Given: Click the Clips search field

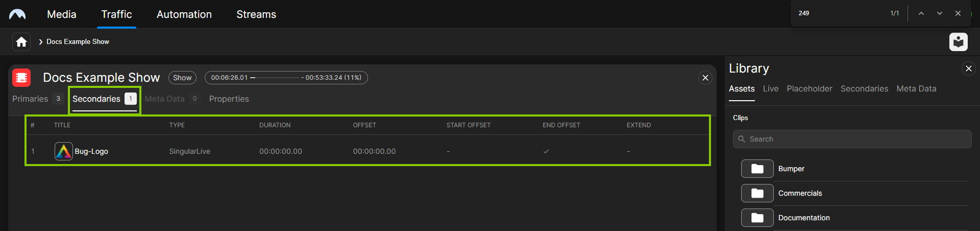Looking at the screenshot, I should (x=852, y=139).
